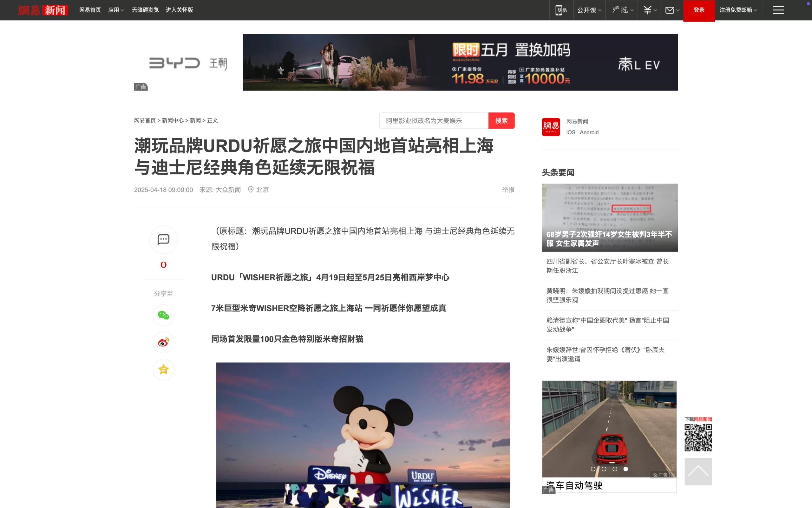Click the red 搜索 search button
This screenshot has height=508, width=812.
[x=501, y=121]
